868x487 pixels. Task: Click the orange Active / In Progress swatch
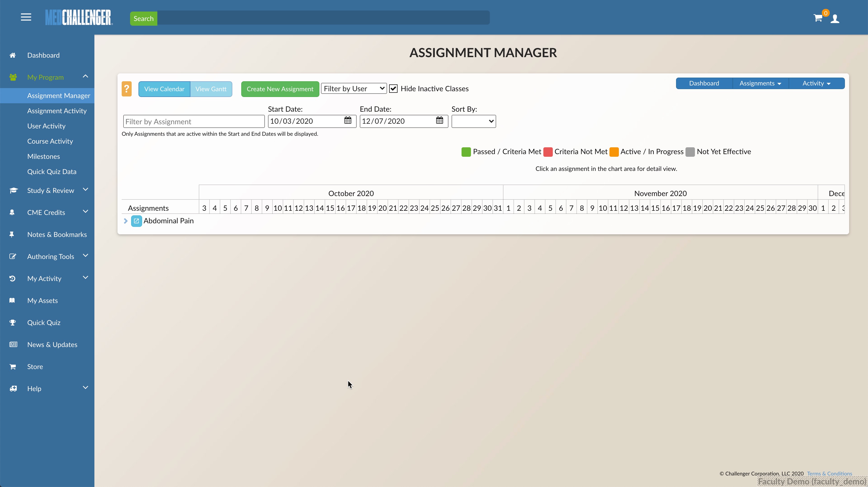(x=614, y=152)
